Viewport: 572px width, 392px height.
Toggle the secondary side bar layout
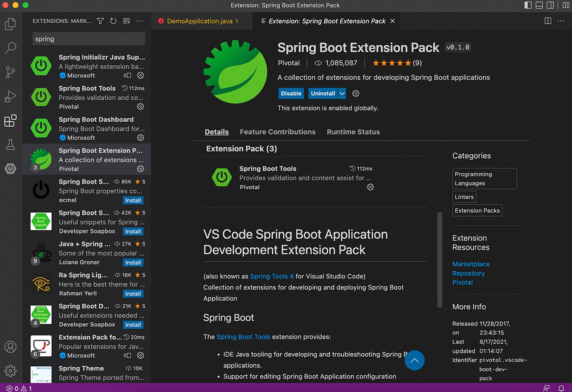[x=550, y=5]
